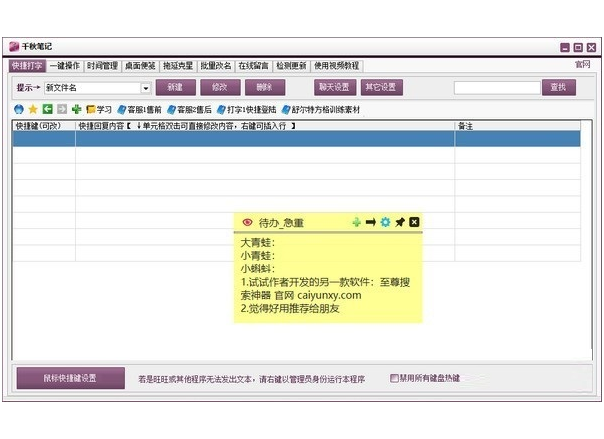Open the 时间管理 tab
The width and height of the screenshot is (604, 439).
pos(102,66)
